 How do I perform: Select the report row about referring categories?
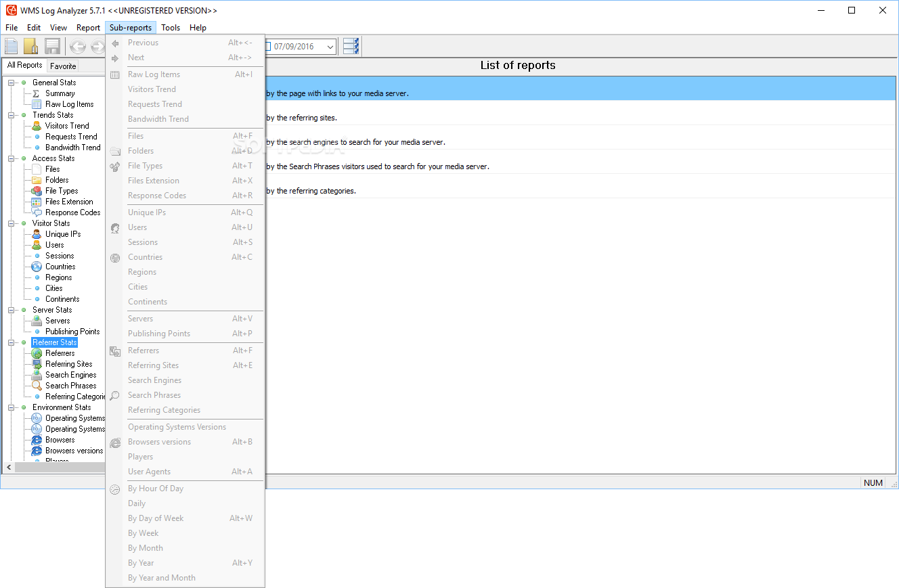click(x=581, y=186)
